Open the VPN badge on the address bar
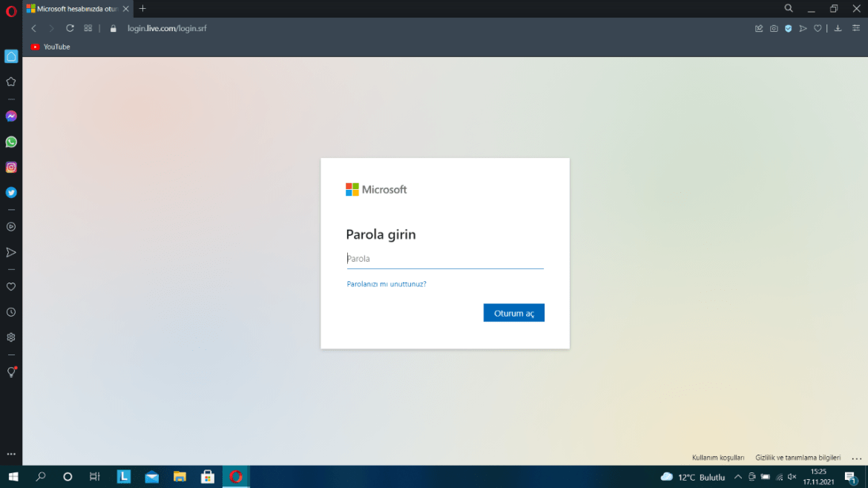Image resolution: width=868 pixels, height=488 pixels. [788, 28]
